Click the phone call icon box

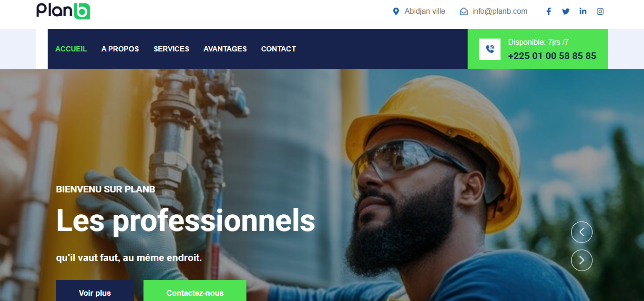[x=490, y=49]
